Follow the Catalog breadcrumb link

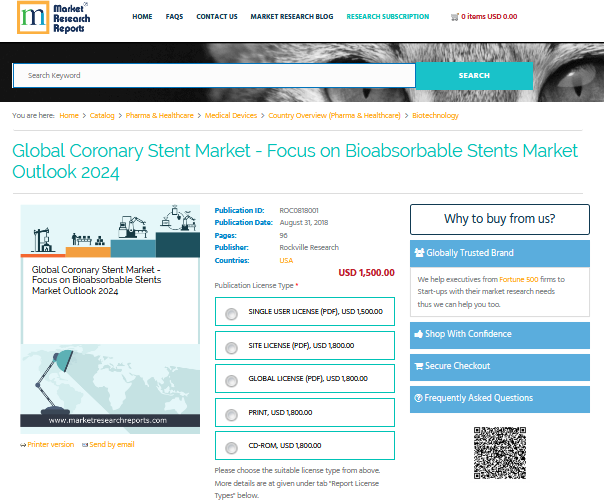tap(102, 116)
